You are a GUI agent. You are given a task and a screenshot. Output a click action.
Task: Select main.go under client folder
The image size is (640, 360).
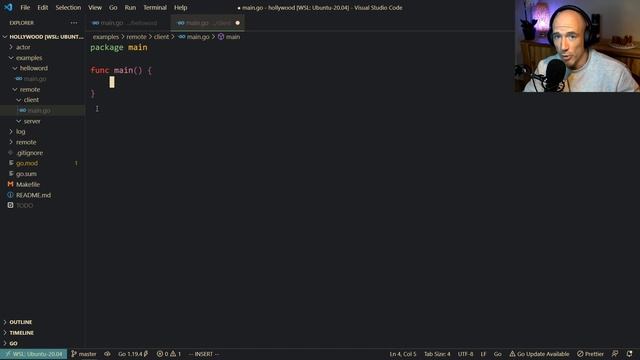click(x=43, y=110)
